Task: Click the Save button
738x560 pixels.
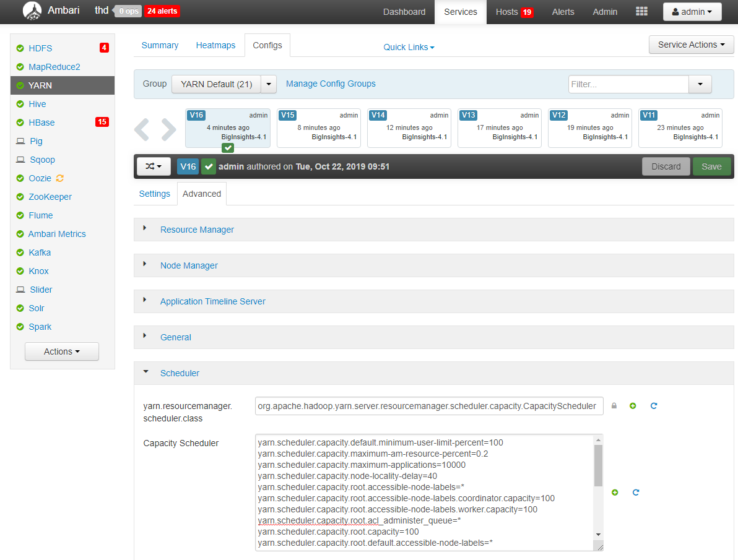Action: [x=711, y=166]
